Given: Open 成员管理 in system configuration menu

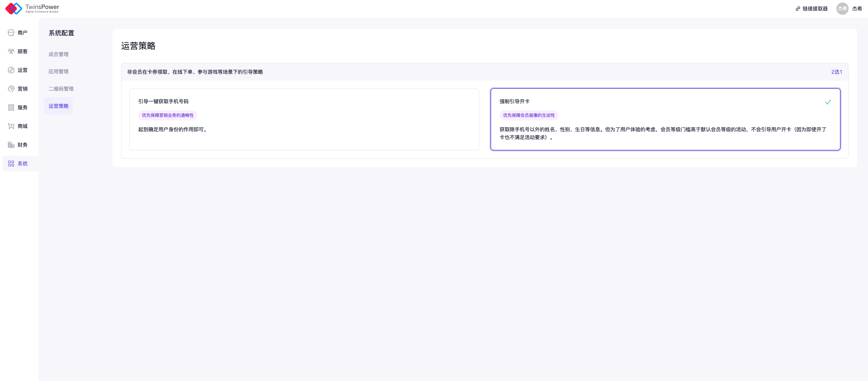Looking at the screenshot, I should pos(59,54).
